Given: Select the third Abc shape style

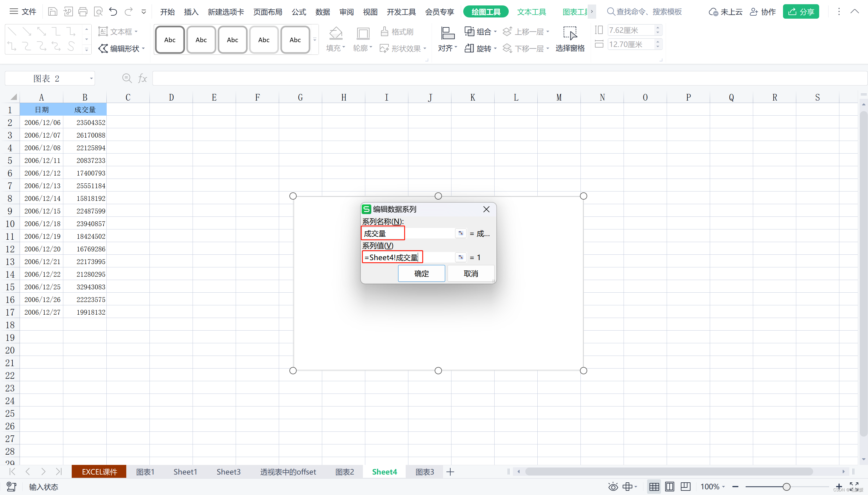Looking at the screenshot, I should (x=232, y=40).
